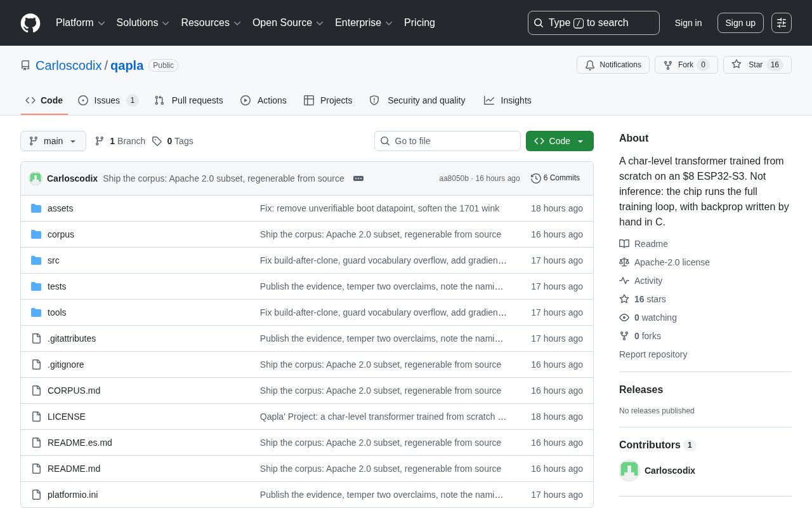Viewport: 812px width, 508px height.
Task: Click the repository icon beside Carloscodix
Action: click(x=25, y=65)
